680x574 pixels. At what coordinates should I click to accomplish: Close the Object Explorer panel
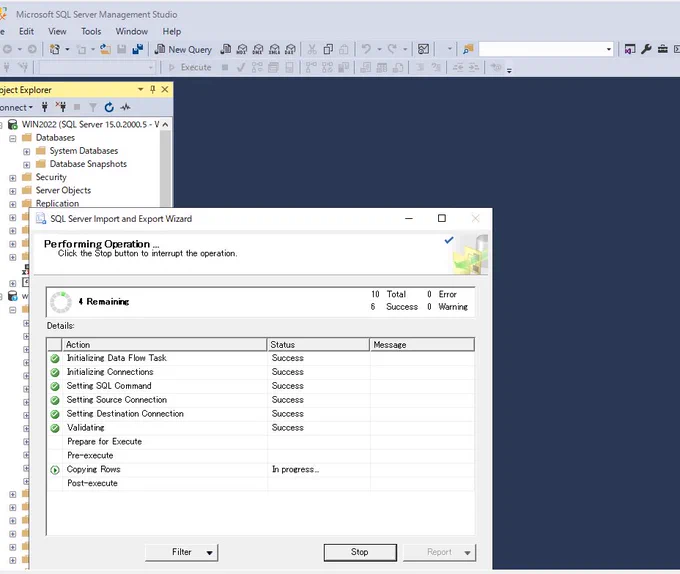[x=165, y=89]
